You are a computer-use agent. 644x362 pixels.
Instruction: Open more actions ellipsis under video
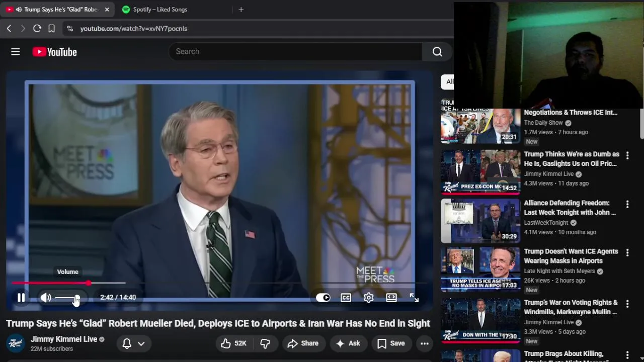(425, 343)
